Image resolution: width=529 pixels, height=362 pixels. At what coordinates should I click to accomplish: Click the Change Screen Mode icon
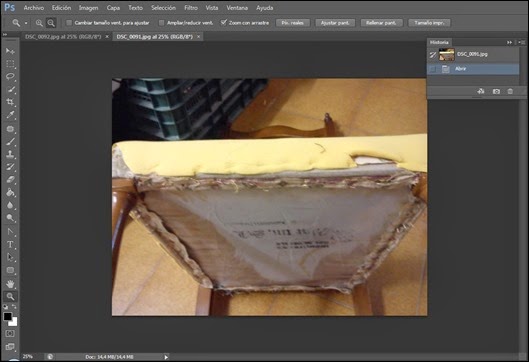[x=10, y=346]
